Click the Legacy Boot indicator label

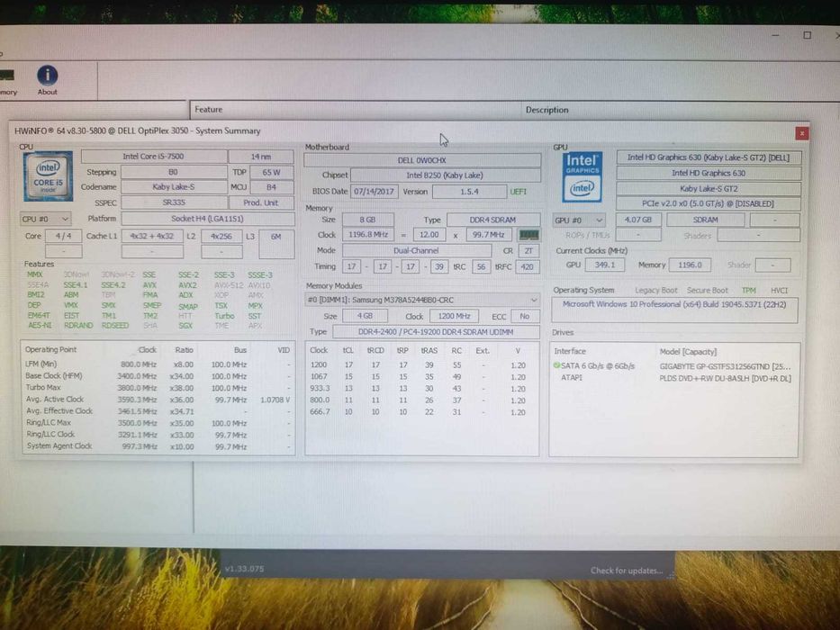coord(655,291)
